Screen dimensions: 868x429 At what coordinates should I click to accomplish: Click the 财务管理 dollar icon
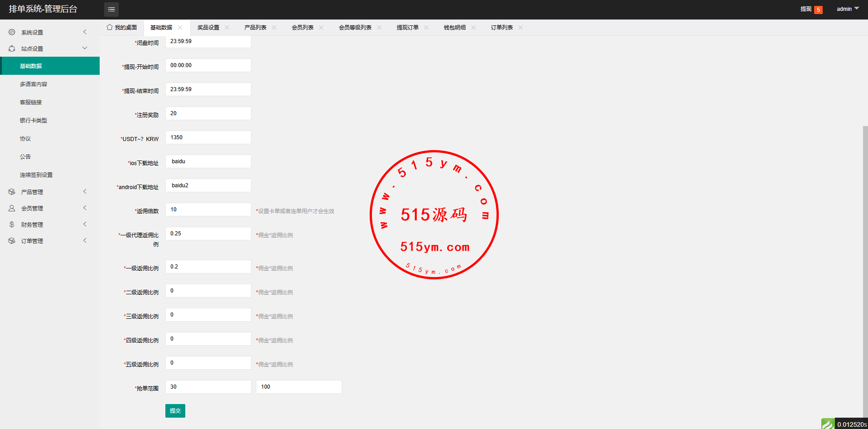(12, 224)
